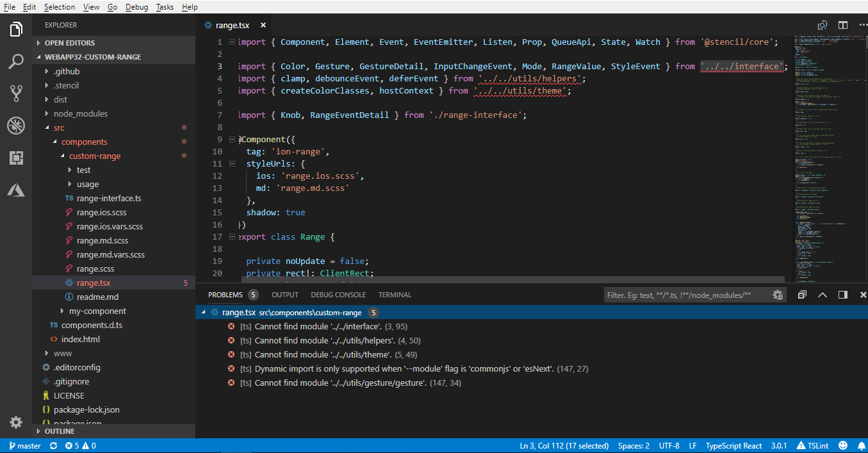Open the Azure view in activity bar
The height and width of the screenshot is (453, 868).
click(16, 190)
